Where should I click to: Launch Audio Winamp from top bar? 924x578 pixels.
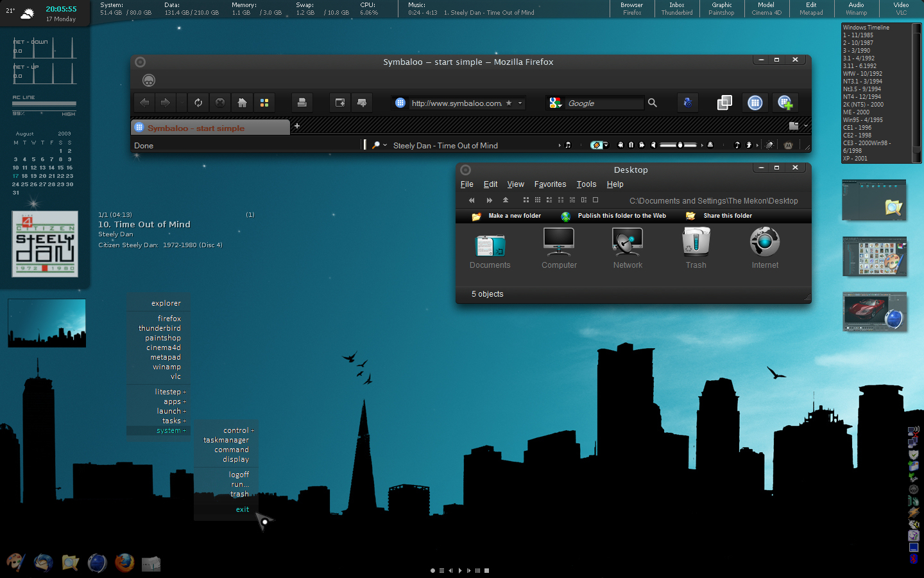click(x=856, y=8)
